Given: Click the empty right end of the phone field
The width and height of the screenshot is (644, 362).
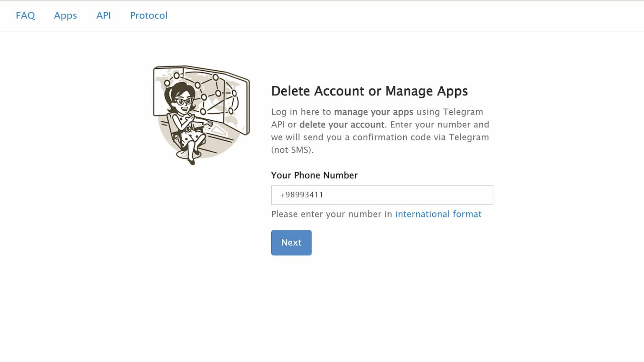Looking at the screenshot, I should pos(470,195).
